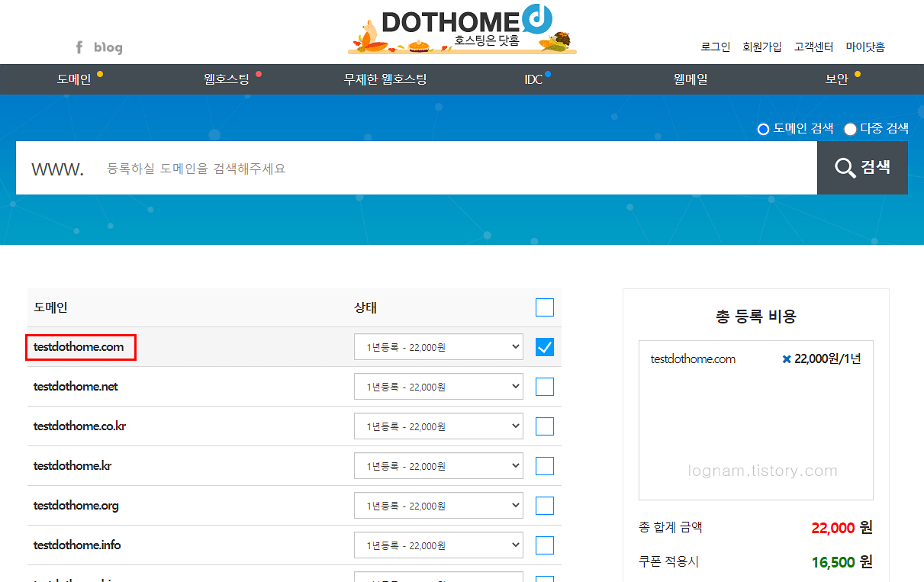Go to the DOTHOME logo homepage

coord(462,29)
